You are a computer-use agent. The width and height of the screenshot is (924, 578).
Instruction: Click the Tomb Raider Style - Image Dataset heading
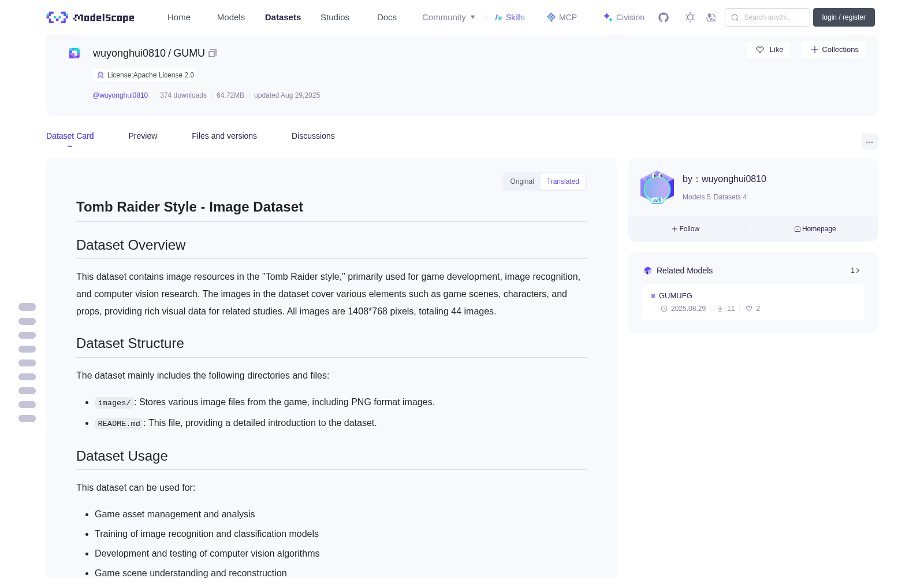pos(189,207)
